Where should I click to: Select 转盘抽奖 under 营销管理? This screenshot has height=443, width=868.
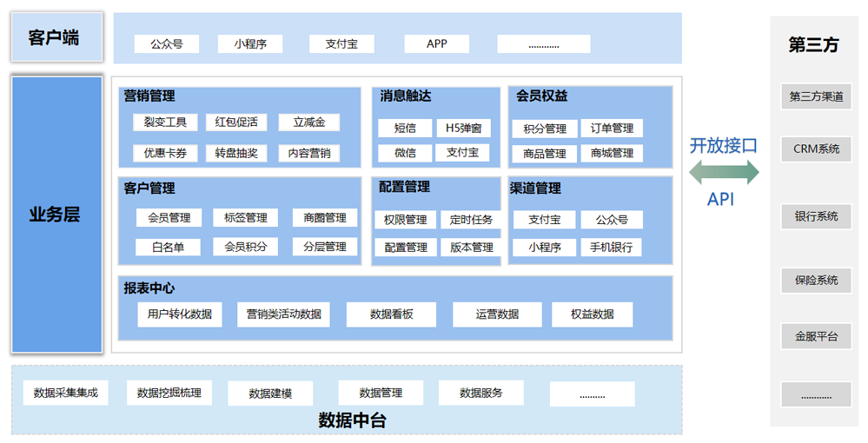coord(237,153)
